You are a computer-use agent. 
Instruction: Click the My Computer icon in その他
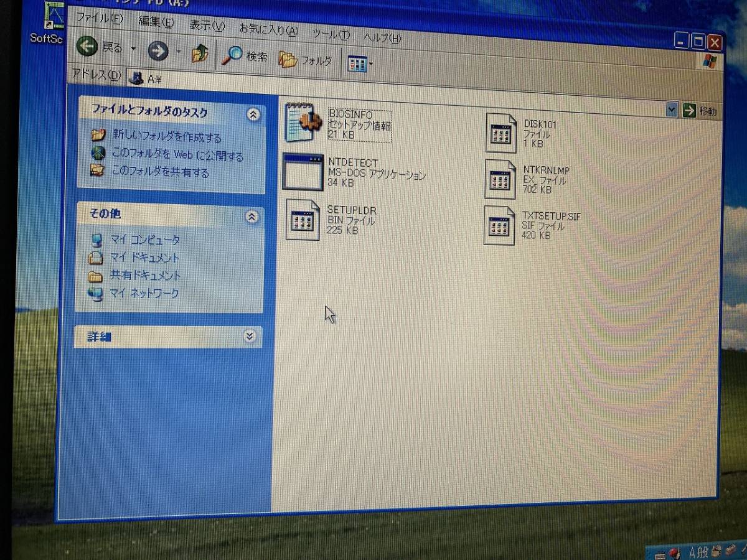point(96,240)
